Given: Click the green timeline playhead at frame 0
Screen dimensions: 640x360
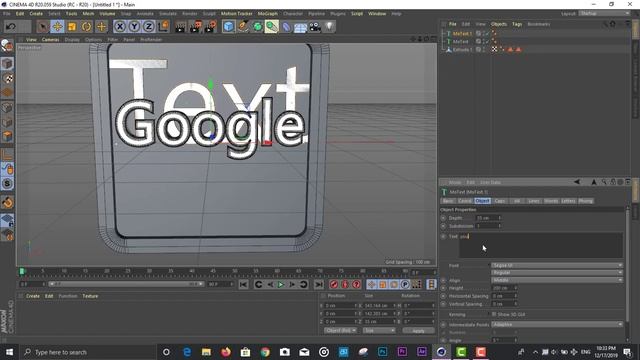Looking at the screenshot, I should coord(22,271).
